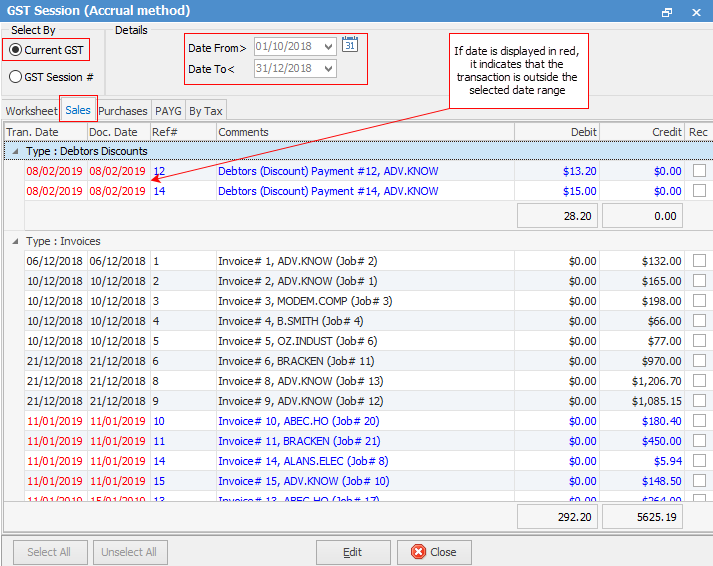713x566 pixels.
Task: Switch to the Worksheet tab
Action: pos(31,111)
